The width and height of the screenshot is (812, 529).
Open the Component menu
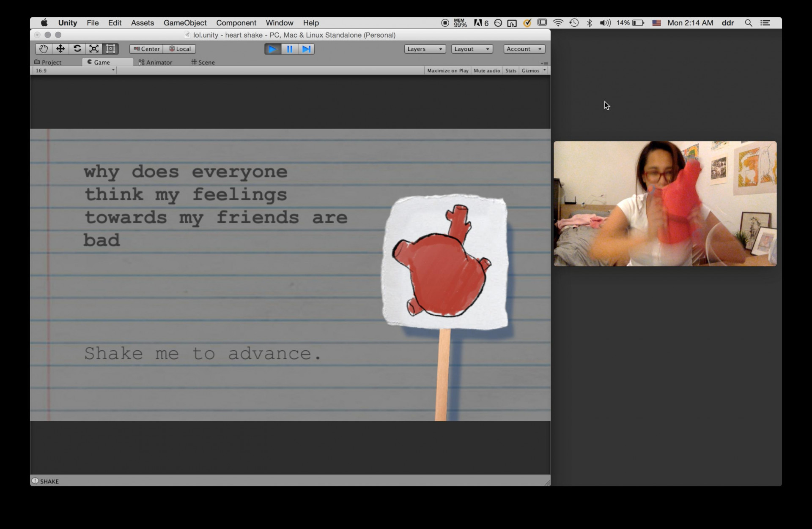click(x=236, y=23)
